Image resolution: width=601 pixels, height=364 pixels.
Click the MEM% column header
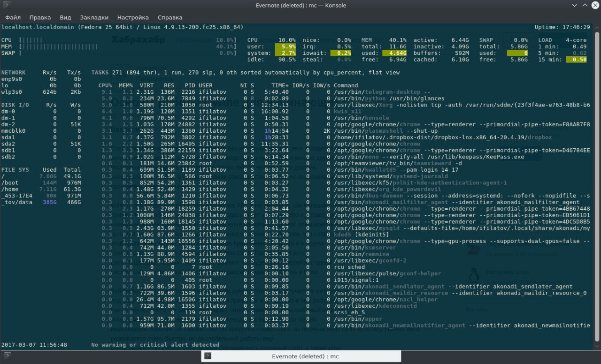click(126, 86)
